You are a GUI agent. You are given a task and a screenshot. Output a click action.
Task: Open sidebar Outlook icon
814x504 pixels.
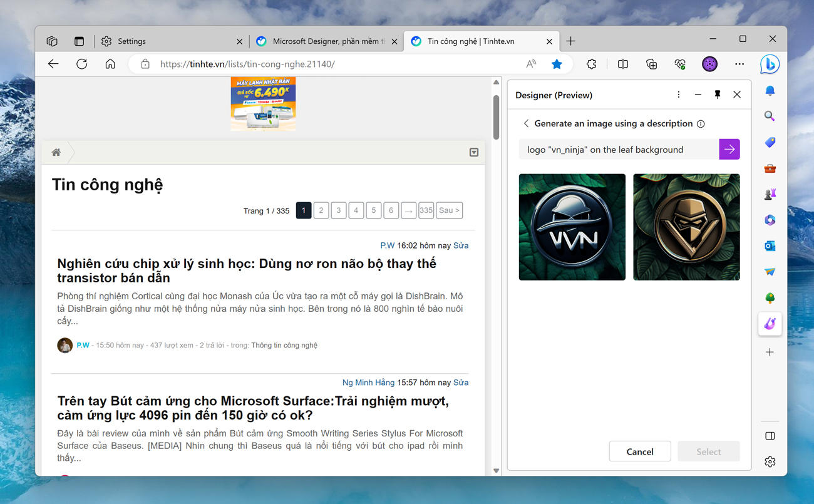pos(770,246)
